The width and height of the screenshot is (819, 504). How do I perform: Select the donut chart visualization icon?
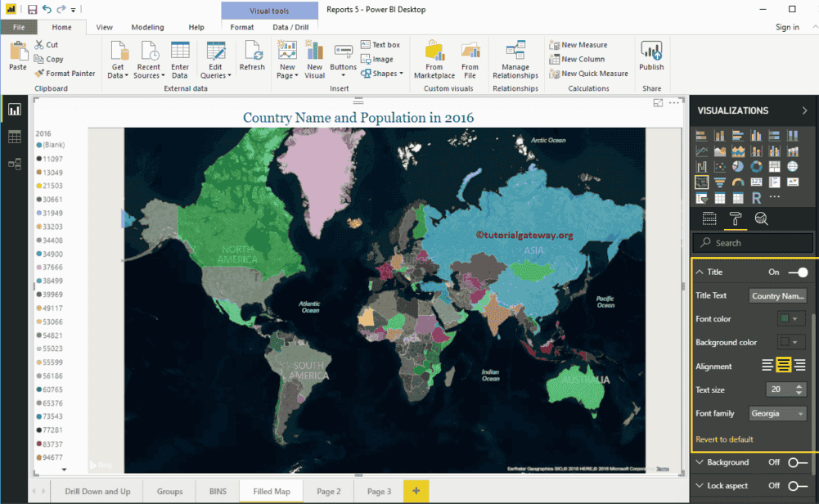[757, 166]
